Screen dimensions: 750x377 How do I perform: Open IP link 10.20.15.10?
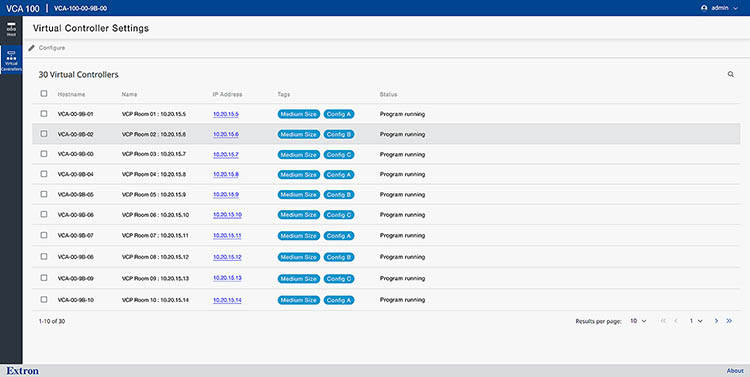pyautogui.click(x=227, y=215)
